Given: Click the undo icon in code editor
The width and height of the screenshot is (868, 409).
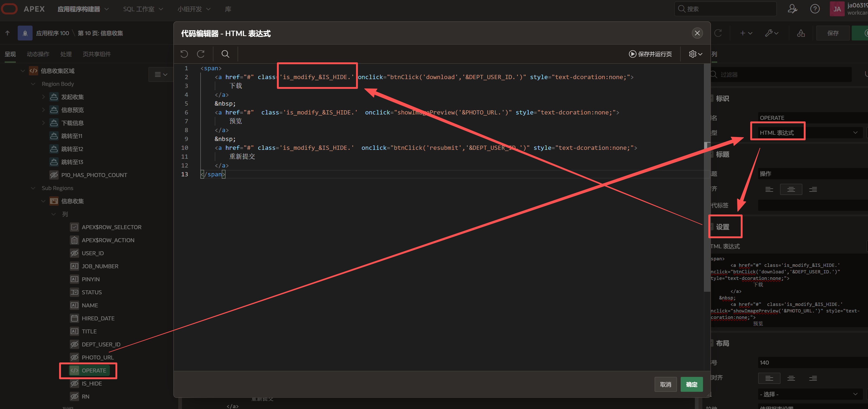Looking at the screenshot, I should point(184,54).
